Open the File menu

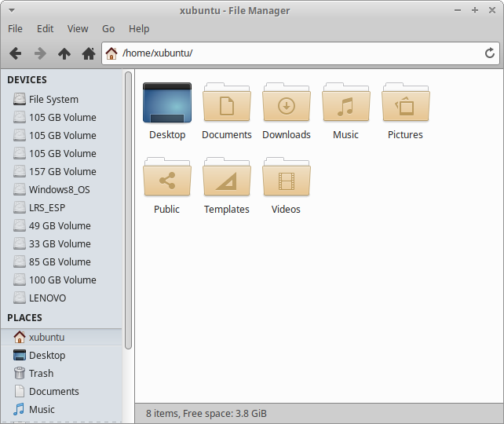click(x=15, y=28)
